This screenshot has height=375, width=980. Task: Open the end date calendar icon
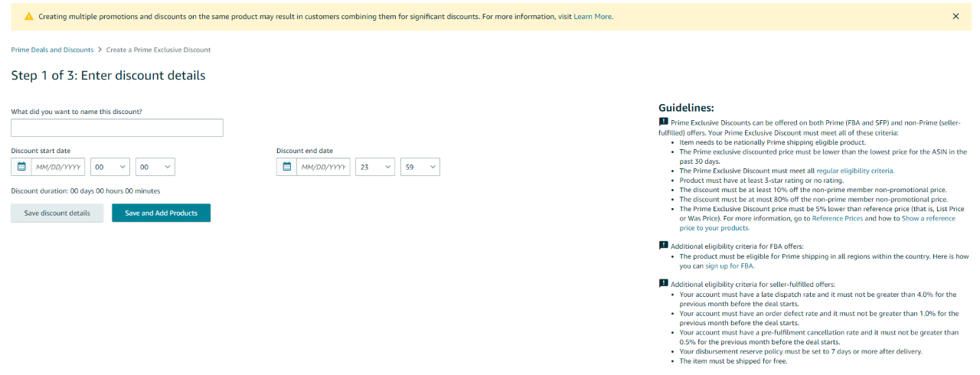287,167
